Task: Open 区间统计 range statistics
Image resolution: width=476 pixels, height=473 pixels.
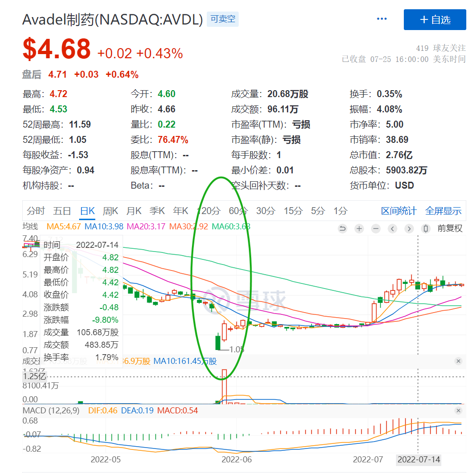Action: (399, 211)
